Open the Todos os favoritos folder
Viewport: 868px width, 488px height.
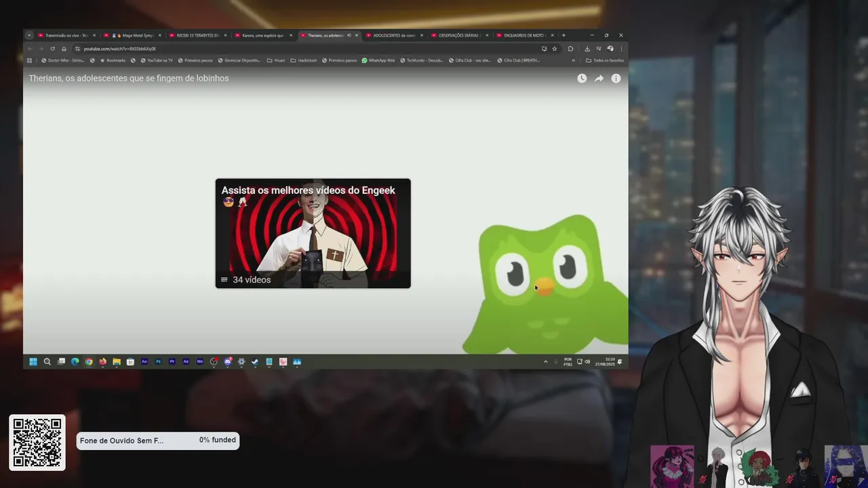pyautogui.click(x=605, y=60)
